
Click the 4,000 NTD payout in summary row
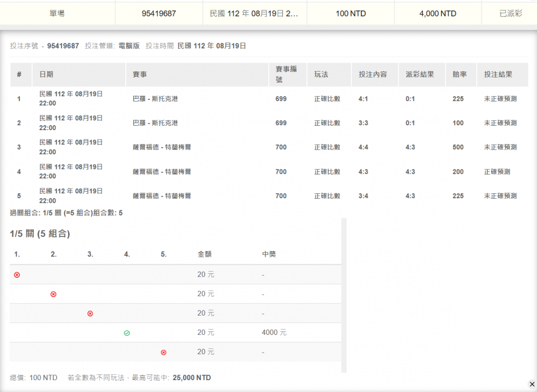438,14
